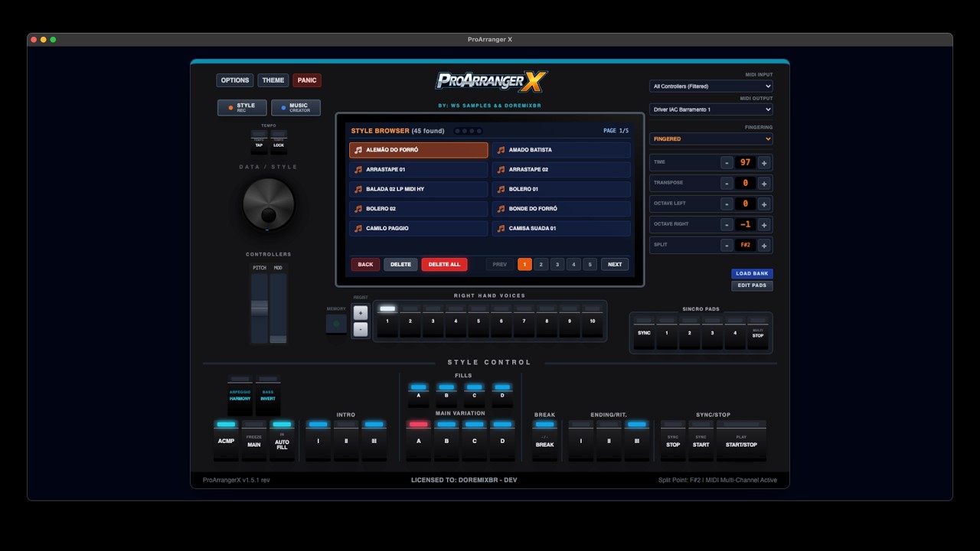The height and width of the screenshot is (551, 980).
Task: Load the Bolero 01 style
Action: 561,189
